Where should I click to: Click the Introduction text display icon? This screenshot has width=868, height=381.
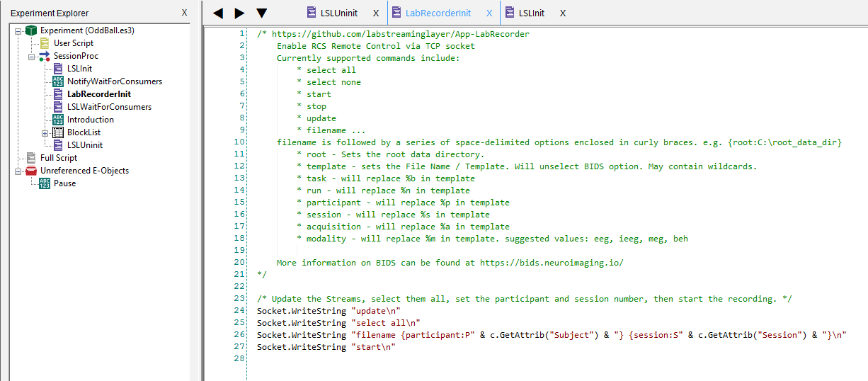pyautogui.click(x=58, y=120)
